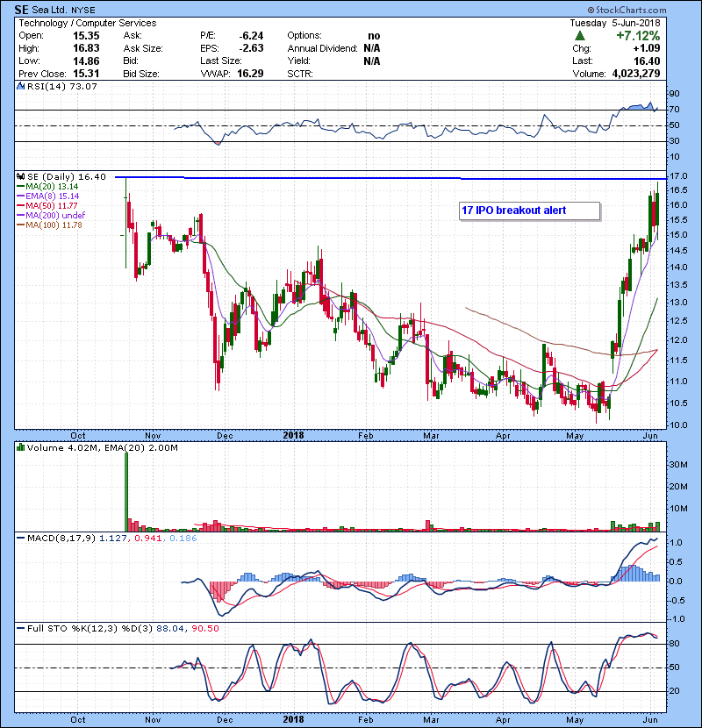Click the MA(200) undef legend entry
This screenshot has height=728, width=702.
pyautogui.click(x=51, y=216)
